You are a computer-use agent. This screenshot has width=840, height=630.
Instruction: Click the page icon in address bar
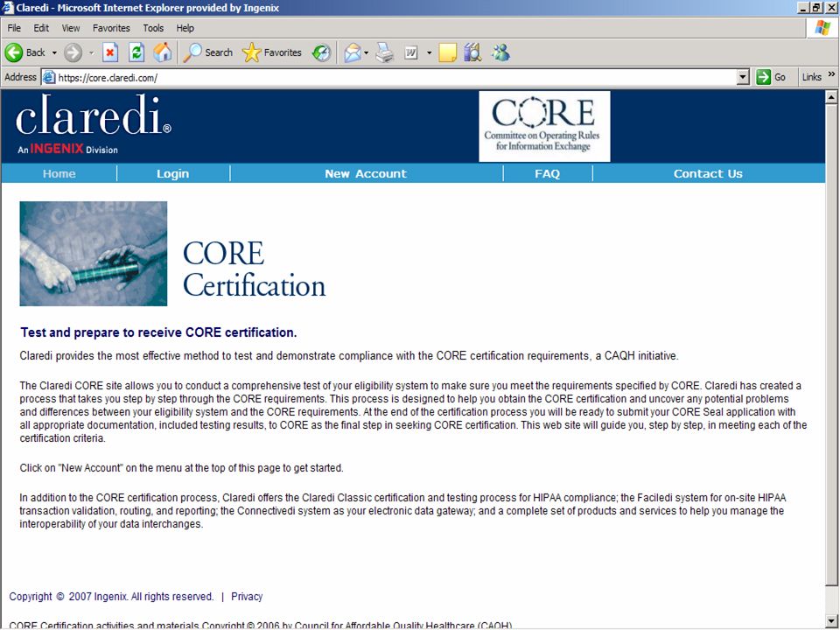(49, 77)
